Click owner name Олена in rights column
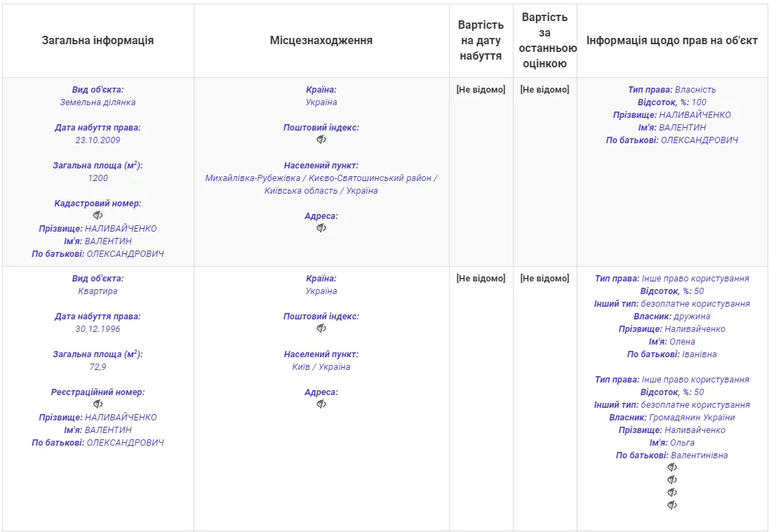The image size is (783, 532). [682, 342]
